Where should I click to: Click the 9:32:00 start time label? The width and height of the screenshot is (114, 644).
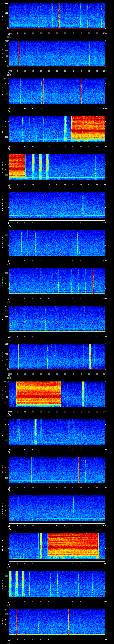coord(9,639)
